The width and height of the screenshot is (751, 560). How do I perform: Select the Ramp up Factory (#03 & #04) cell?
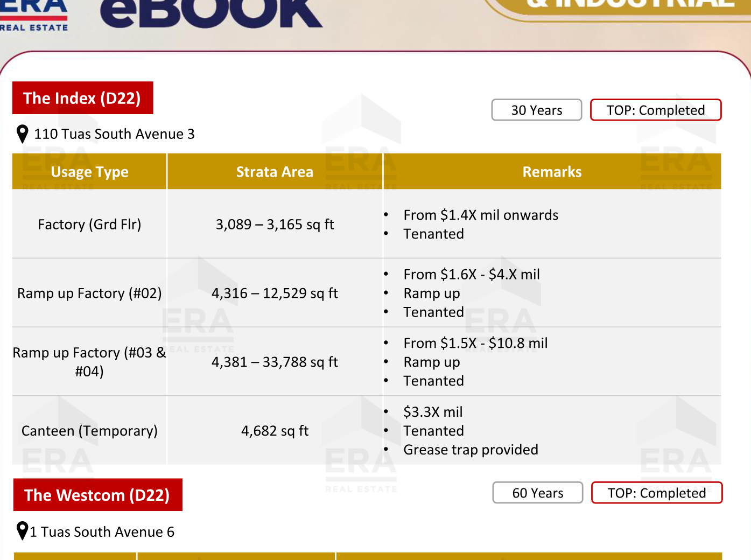[x=89, y=362]
